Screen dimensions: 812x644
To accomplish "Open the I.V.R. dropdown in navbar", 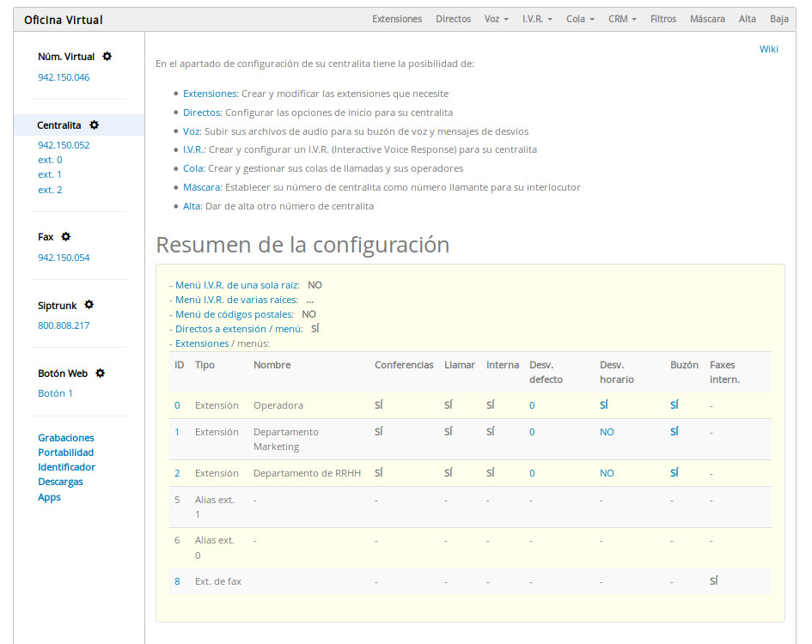I will pos(537,19).
